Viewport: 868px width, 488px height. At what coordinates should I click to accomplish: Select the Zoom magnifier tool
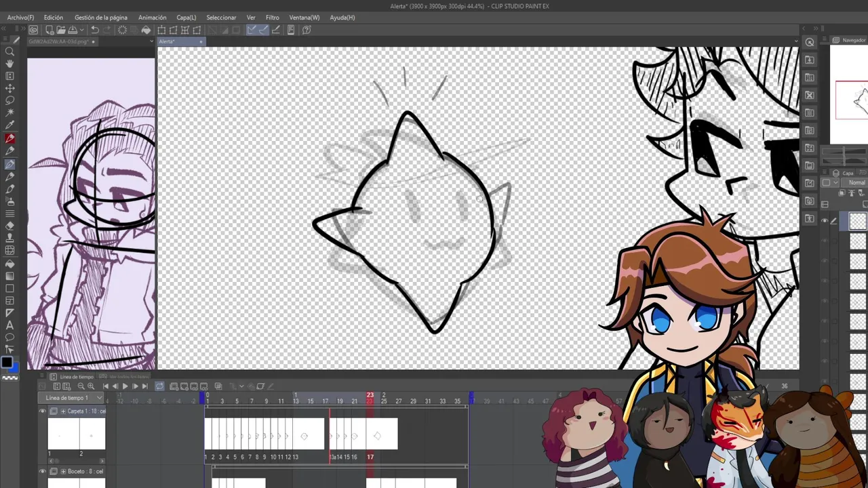(9, 52)
